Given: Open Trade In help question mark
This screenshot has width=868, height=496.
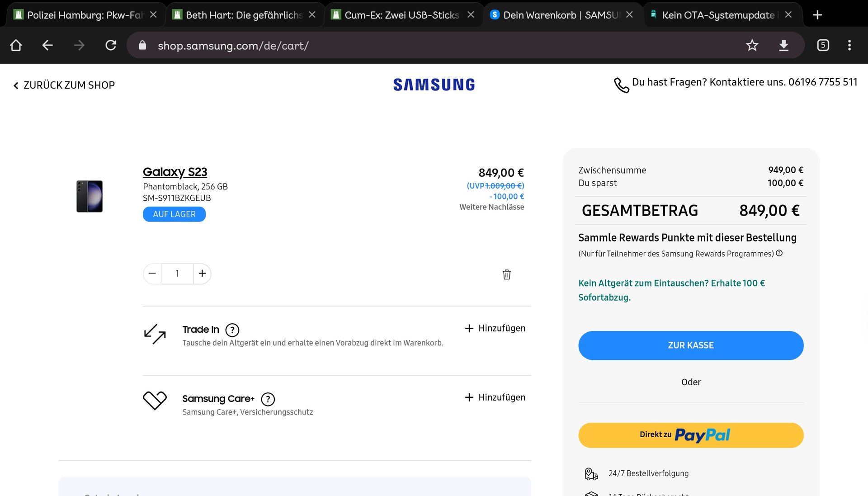Looking at the screenshot, I should 232,330.
